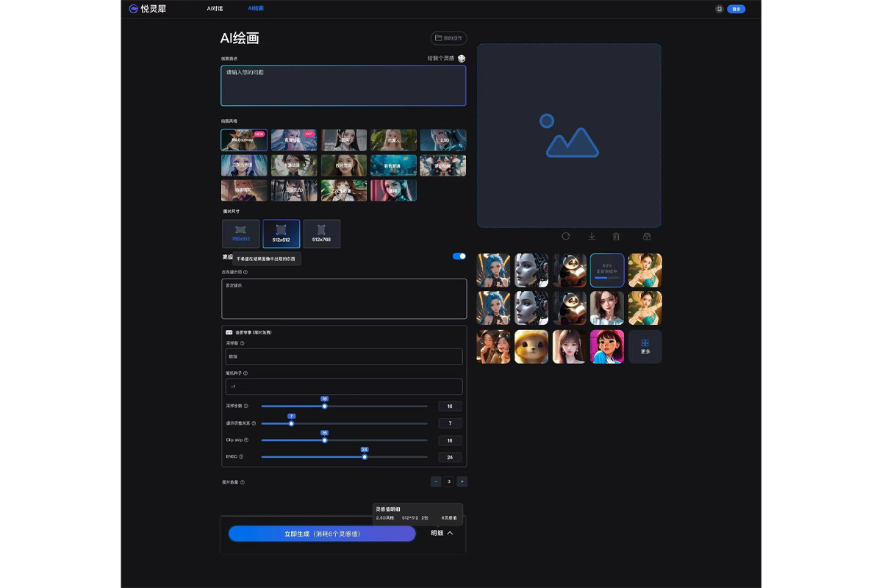
Task: Click the regenerate refresh icon
Action: click(x=566, y=236)
